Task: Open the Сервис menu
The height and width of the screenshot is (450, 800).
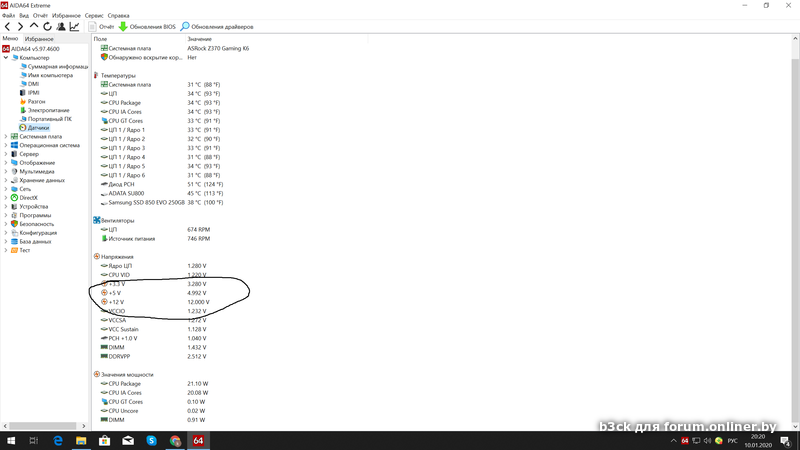Action: (94, 16)
